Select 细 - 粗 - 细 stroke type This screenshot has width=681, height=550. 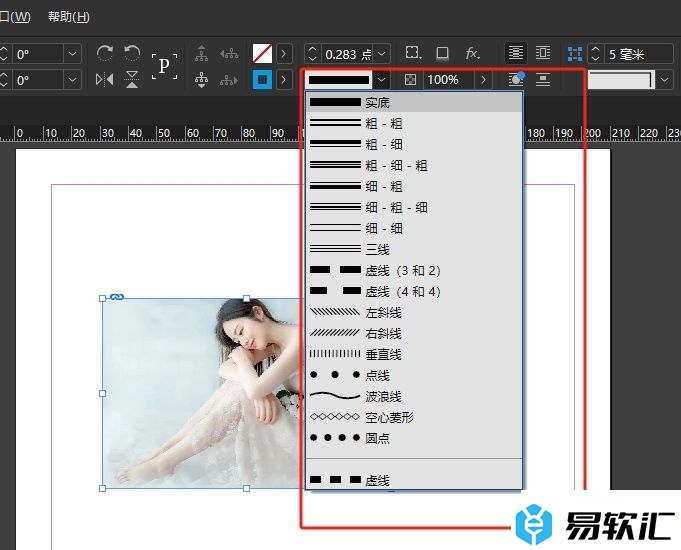tap(414, 207)
